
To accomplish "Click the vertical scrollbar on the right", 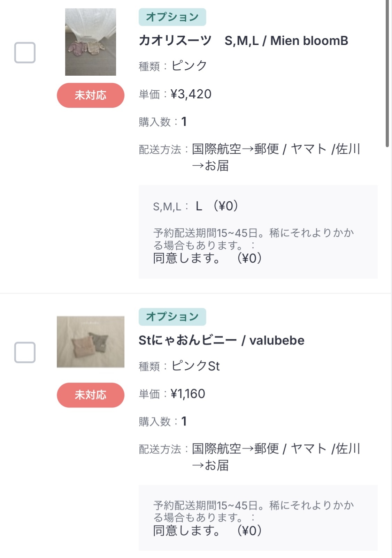I will tap(387, 73).
